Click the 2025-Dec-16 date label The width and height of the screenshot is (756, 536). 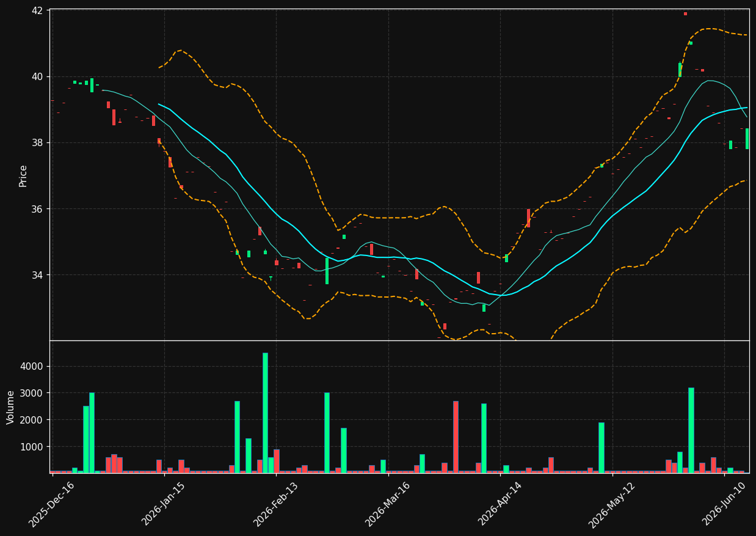click(52, 504)
